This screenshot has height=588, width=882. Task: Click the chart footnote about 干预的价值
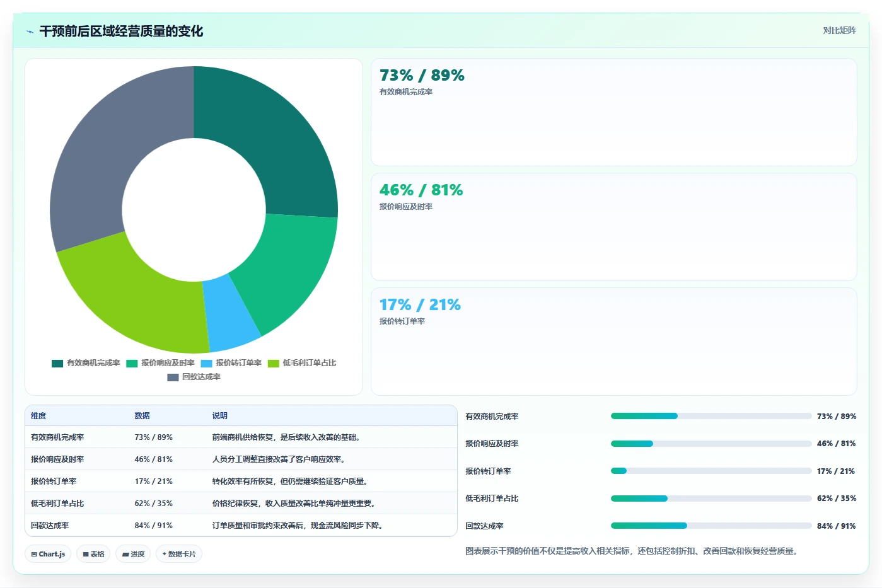pos(633,551)
